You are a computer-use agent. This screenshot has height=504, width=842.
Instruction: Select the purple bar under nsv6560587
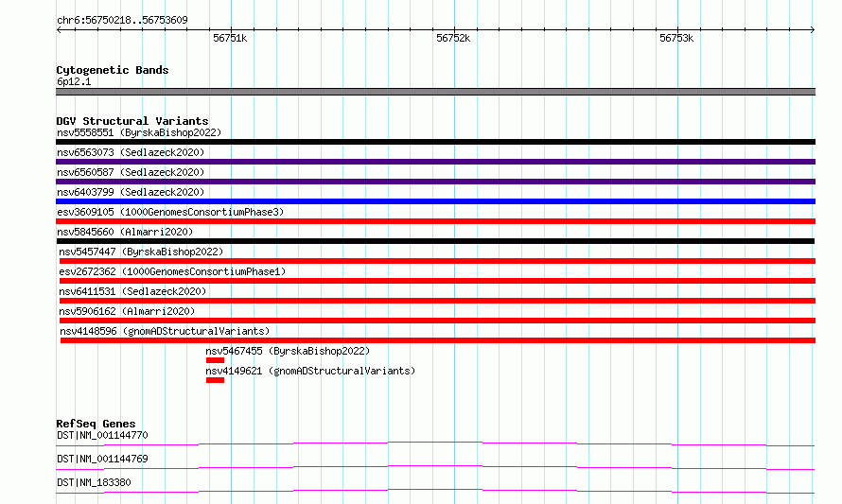[435, 182]
